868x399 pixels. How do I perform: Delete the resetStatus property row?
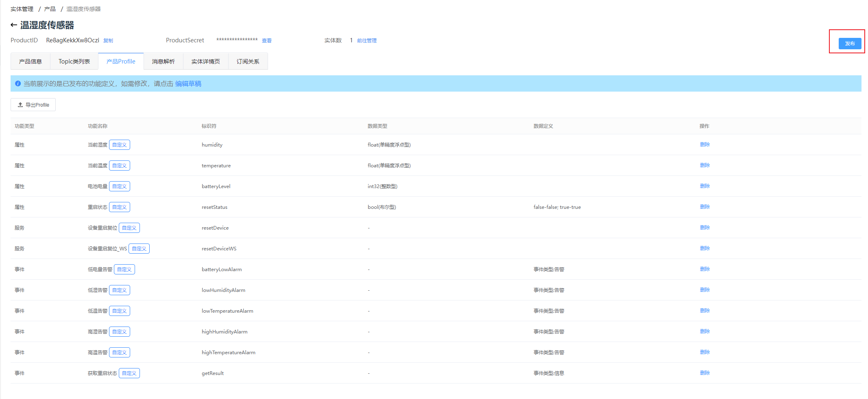(x=705, y=207)
